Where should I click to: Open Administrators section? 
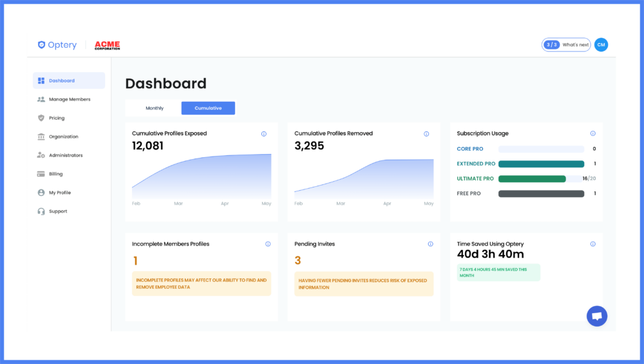tap(69, 155)
